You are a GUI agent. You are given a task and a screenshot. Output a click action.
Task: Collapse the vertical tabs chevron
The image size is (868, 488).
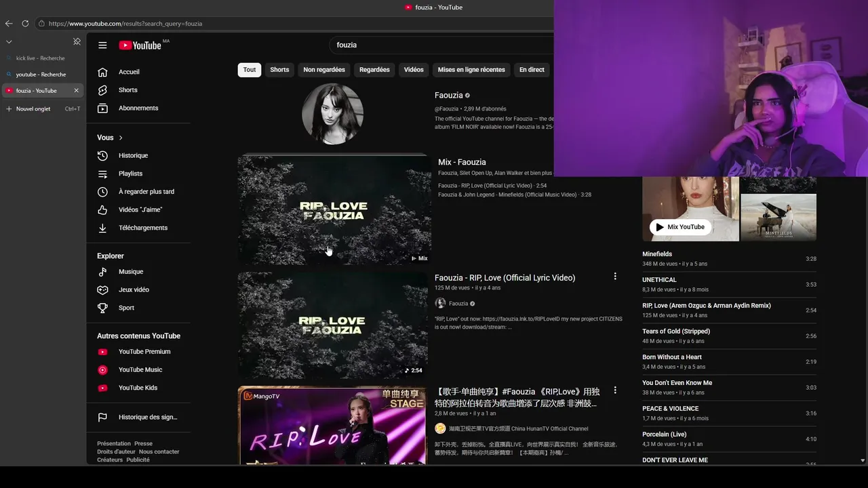[9, 41]
